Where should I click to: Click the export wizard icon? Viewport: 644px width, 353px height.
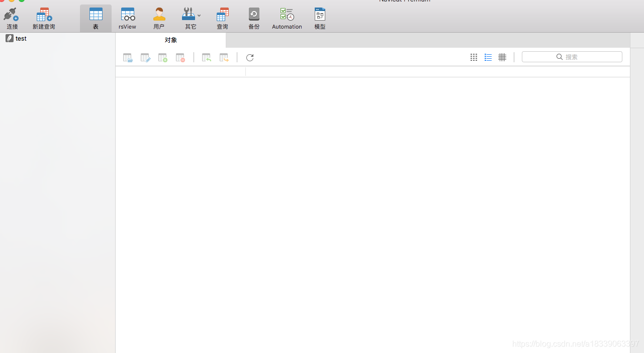pos(224,58)
